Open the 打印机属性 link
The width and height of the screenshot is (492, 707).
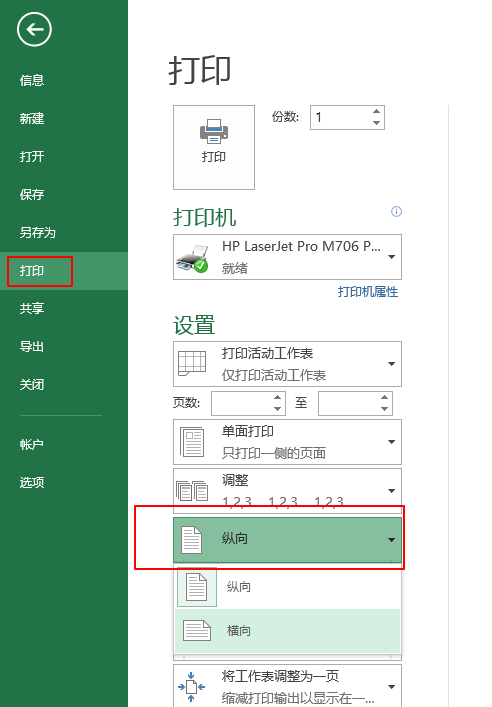368,292
